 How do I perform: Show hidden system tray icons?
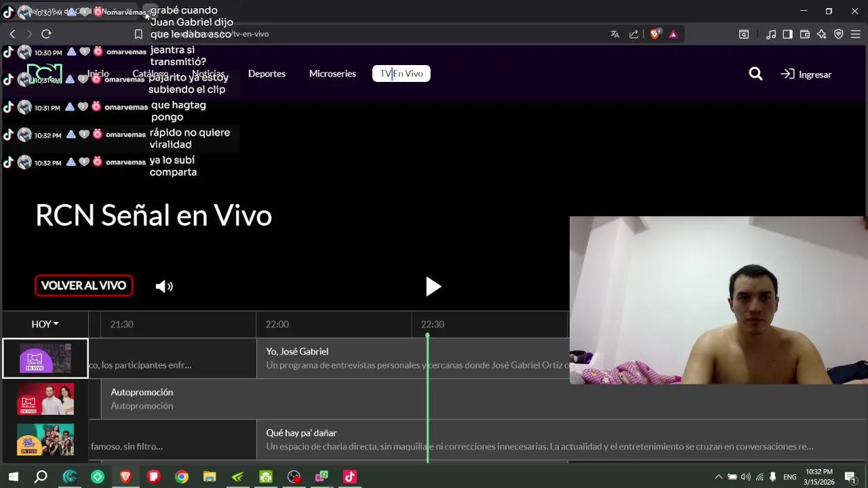719,476
